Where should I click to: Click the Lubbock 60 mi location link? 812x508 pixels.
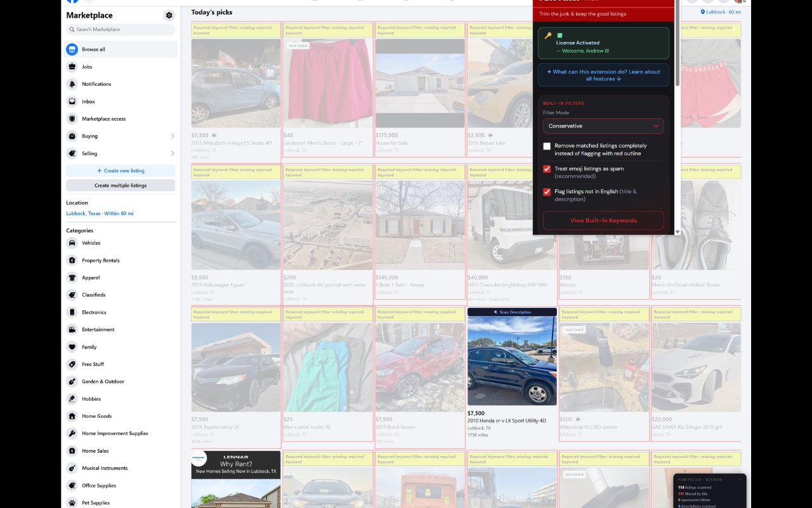pos(721,12)
